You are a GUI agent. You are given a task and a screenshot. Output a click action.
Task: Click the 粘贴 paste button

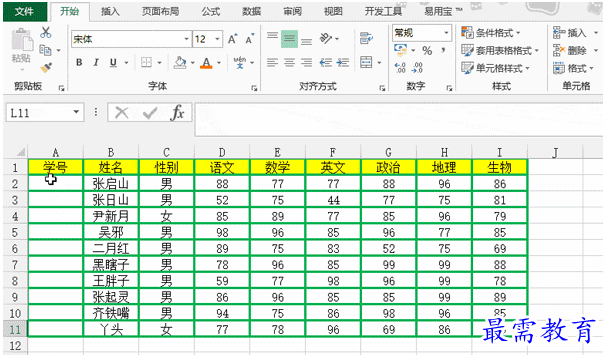(21, 47)
